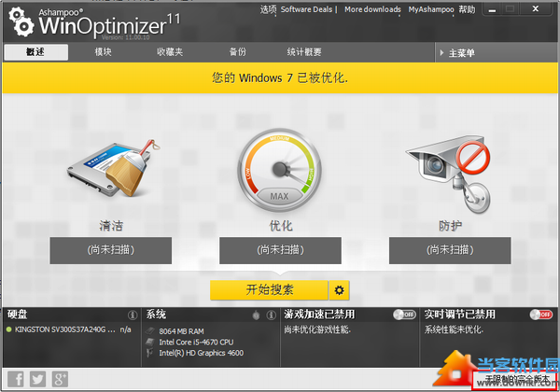Click the CPU icon beside Intel Core i5-4670
The width and height of the screenshot is (560, 392).
pos(150,342)
